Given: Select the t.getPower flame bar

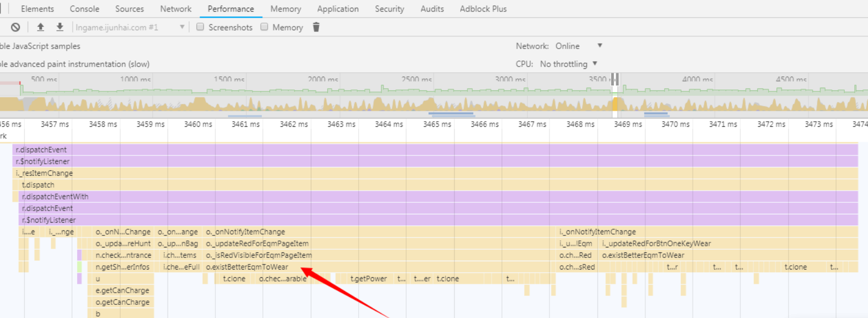Looking at the screenshot, I should pyautogui.click(x=370, y=279).
